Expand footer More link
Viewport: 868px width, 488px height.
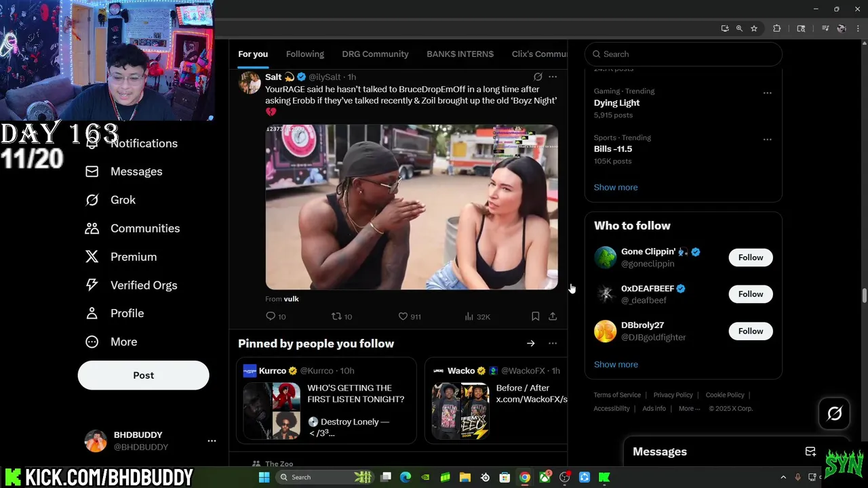(689, 409)
